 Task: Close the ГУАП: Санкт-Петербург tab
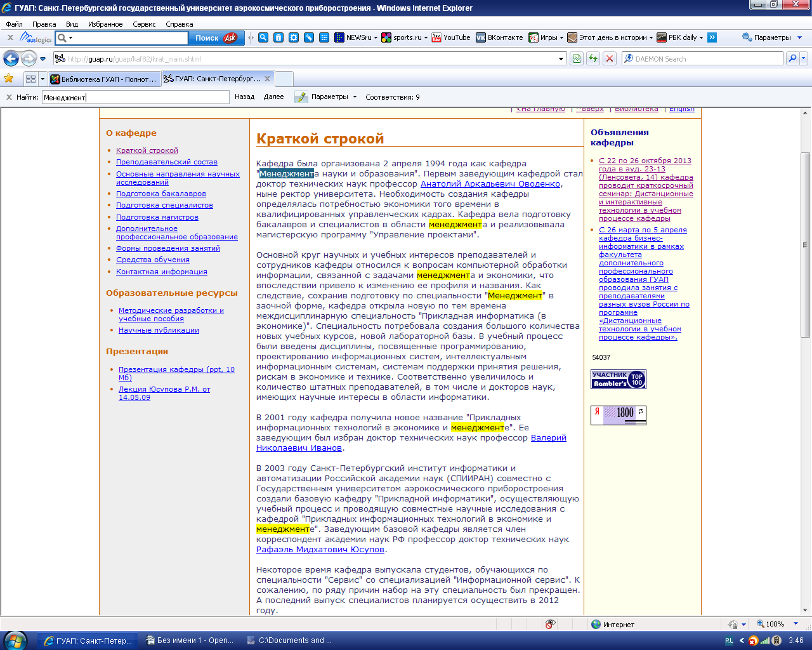268,79
